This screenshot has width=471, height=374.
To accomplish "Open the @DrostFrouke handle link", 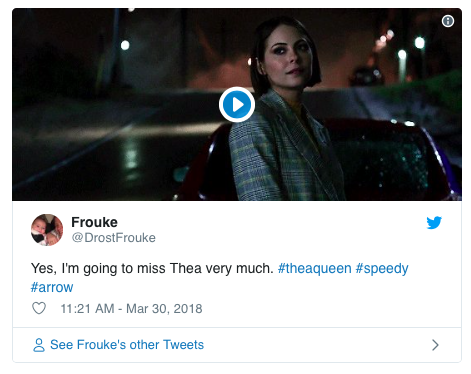I will tap(113, 238).
